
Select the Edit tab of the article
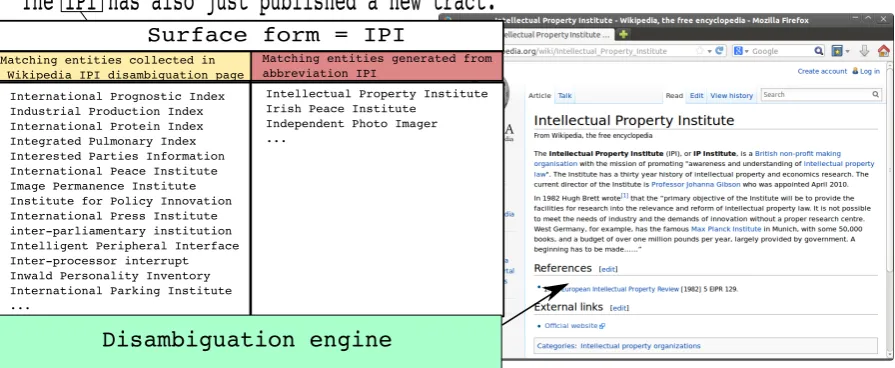696,96
